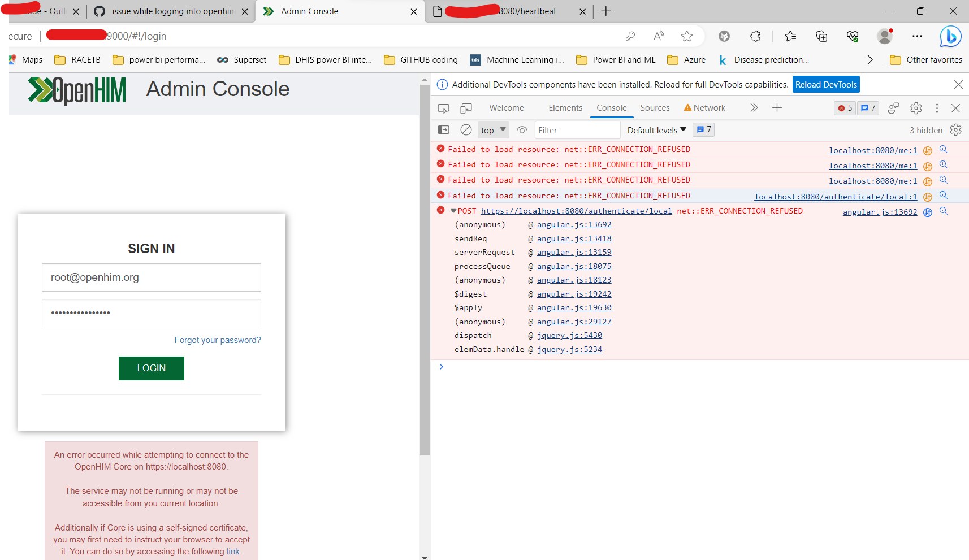The height and width of the screenshot is (560, 969).
Task: Create a live expression with the eye icon
Action: coord(522,130)
